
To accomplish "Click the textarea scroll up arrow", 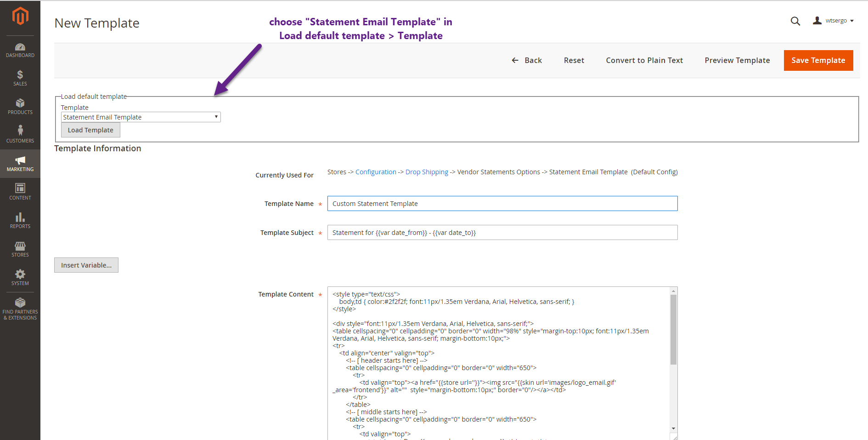I will point(674,291).
